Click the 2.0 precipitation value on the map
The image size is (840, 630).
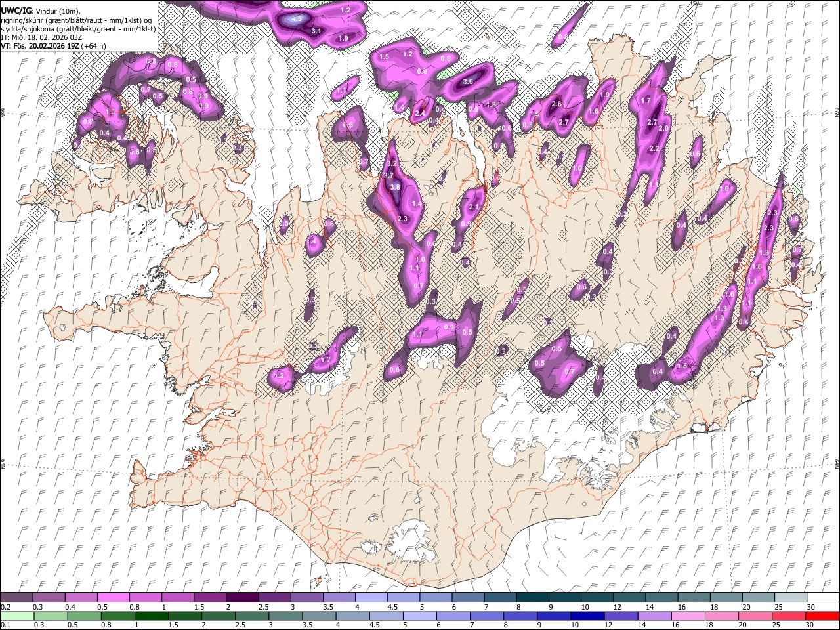click(663, 128)
